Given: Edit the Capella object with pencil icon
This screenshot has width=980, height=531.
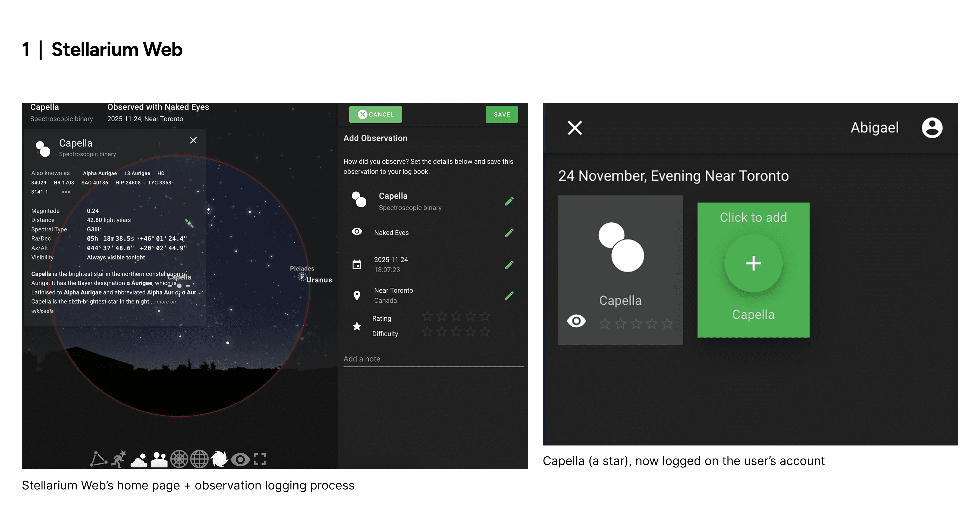Looking at the screenshot, I should (509, 201).
